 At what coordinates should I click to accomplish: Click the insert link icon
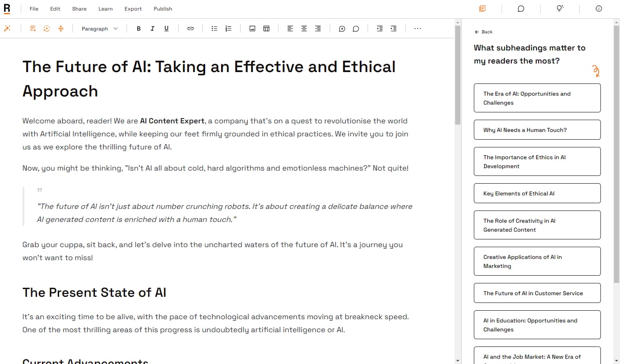click(x=190, y=29)
